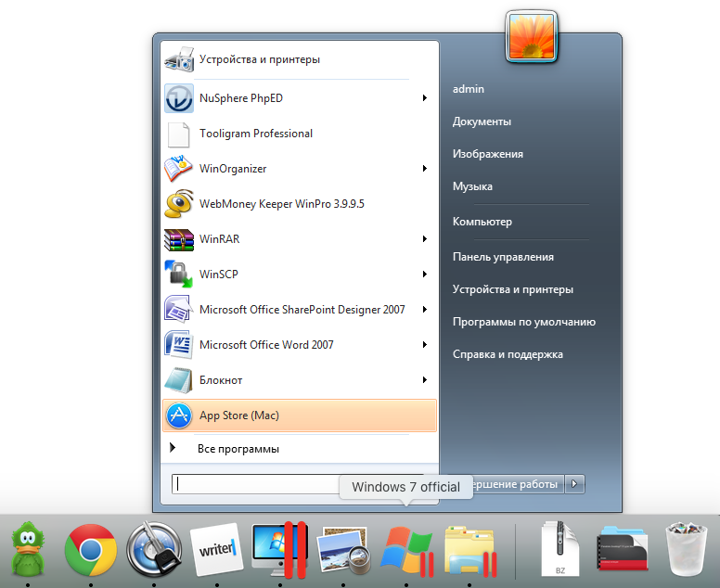Click the Microsoft Office Word 2007 icon
720x588 pixels.
pos(178,345)
